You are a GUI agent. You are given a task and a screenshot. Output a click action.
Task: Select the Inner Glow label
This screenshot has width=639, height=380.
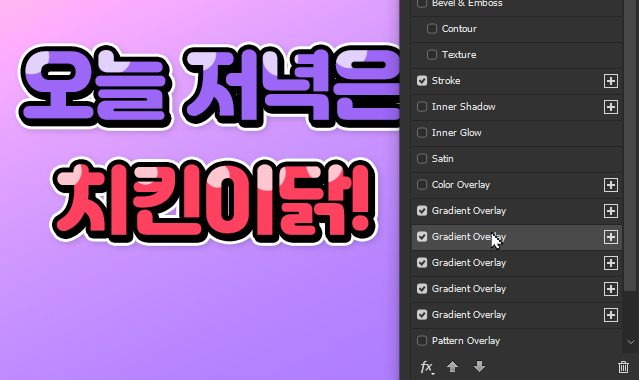click(x=456, y=133)
